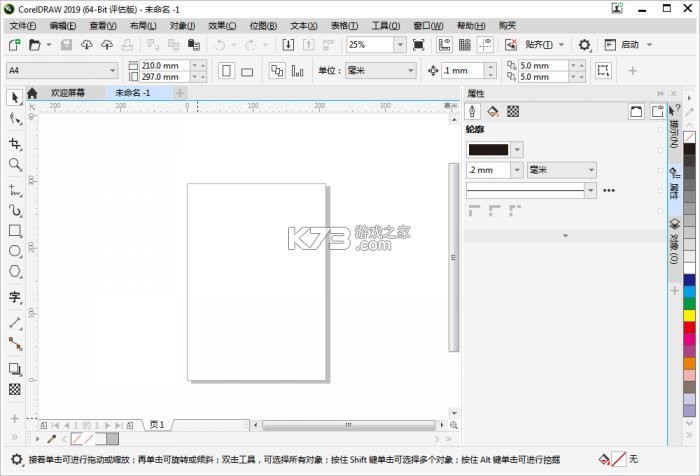Toggle landscape page orientation
Image resolution: width=700 pixels, height=476 pixels.
tap(247, 71)
